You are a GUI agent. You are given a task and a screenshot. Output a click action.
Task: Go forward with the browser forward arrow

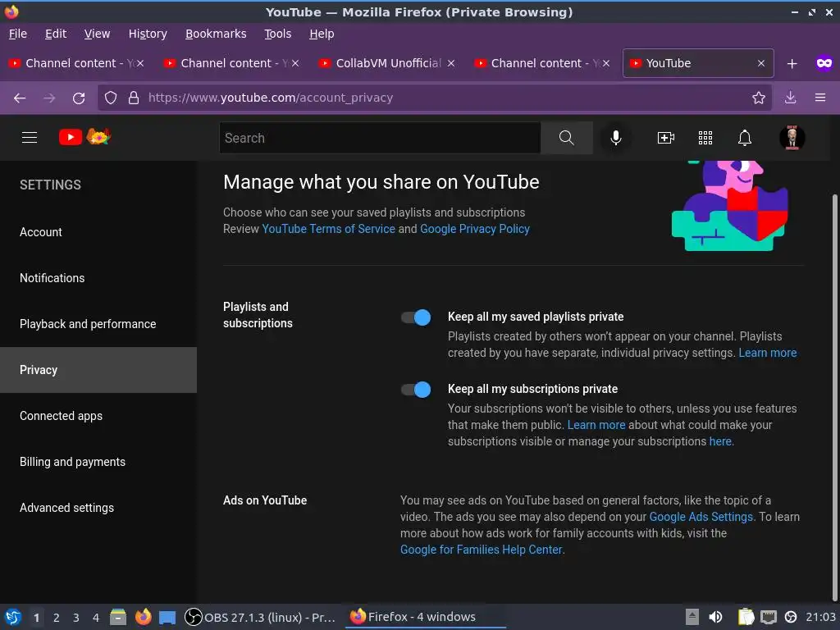coord(49,98)
